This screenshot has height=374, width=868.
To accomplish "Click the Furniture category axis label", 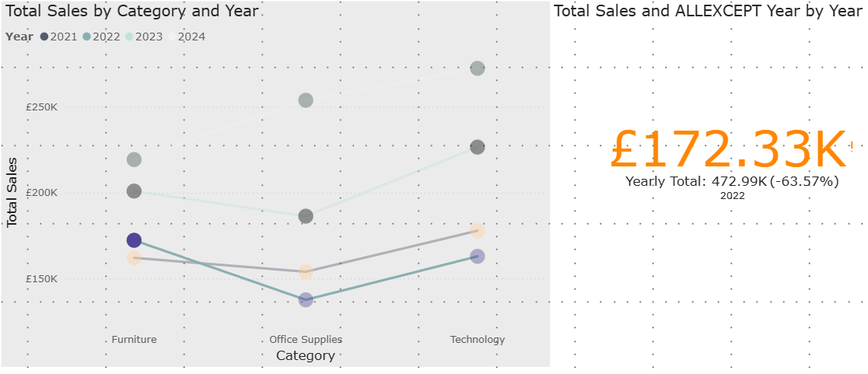I will point(134,340).
